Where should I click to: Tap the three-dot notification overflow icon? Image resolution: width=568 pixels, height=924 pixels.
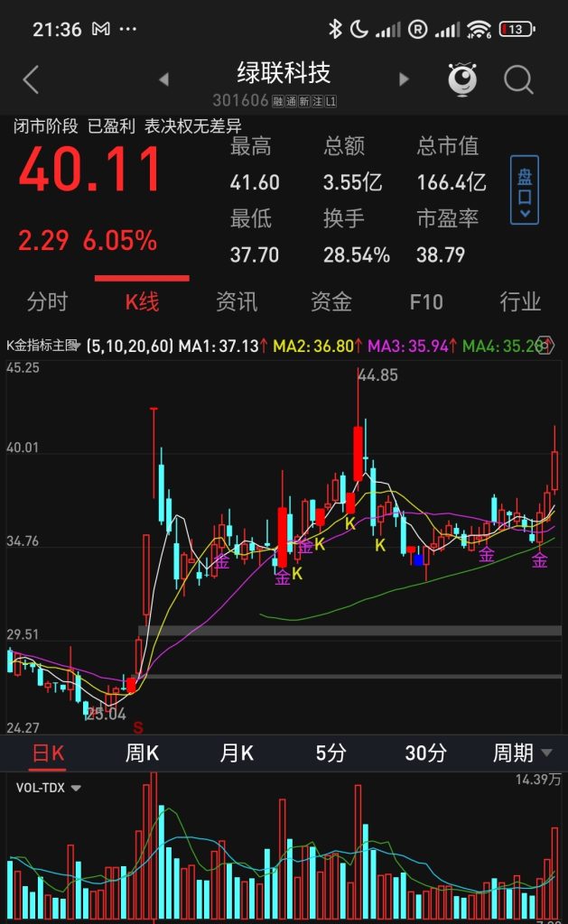pos(128,28)
